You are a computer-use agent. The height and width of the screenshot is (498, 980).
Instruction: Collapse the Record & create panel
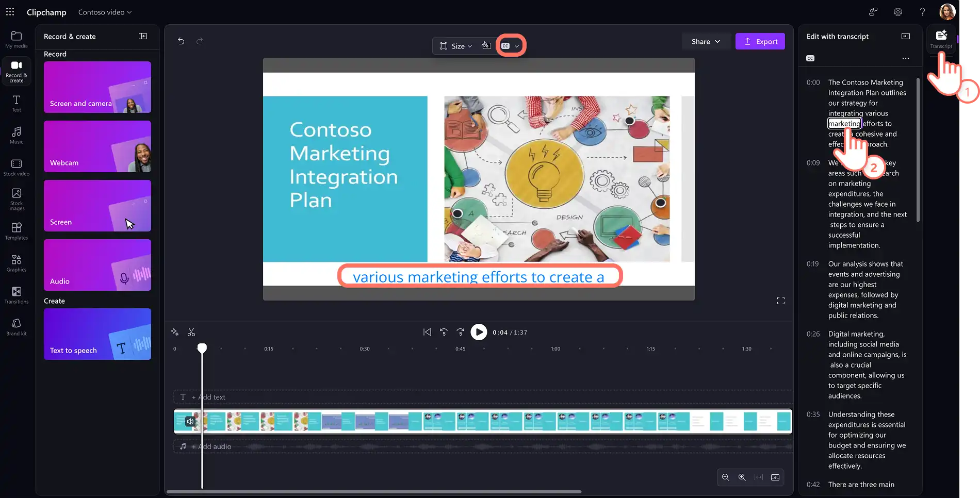(143, 36)
